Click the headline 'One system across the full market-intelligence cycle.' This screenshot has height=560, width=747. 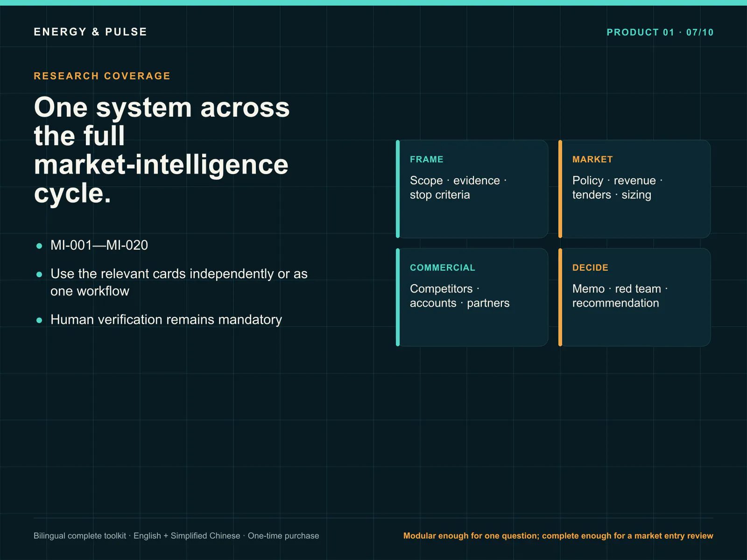pos(162,150)
